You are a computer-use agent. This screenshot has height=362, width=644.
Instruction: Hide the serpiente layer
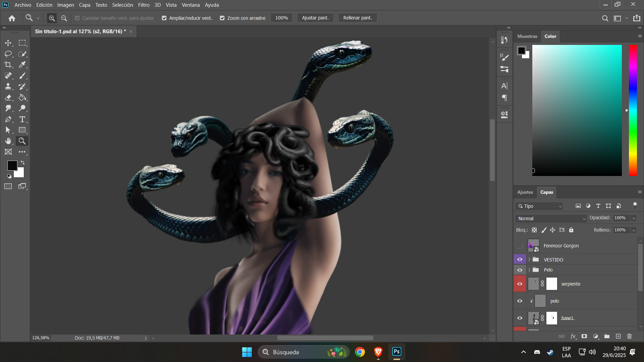click(520, 284)
